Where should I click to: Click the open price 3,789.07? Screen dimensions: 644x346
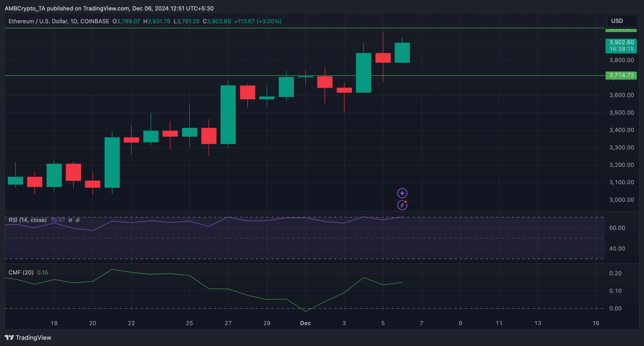128,21
